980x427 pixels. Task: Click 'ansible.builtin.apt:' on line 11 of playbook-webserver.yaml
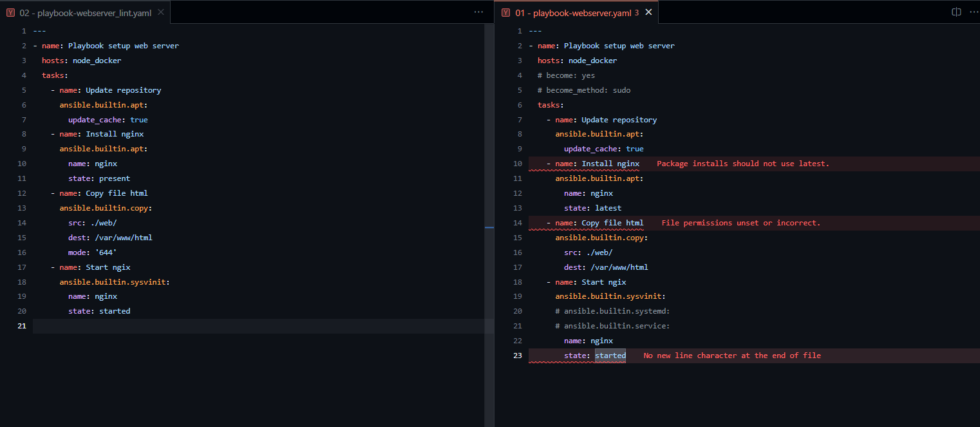tap(599, 178)
